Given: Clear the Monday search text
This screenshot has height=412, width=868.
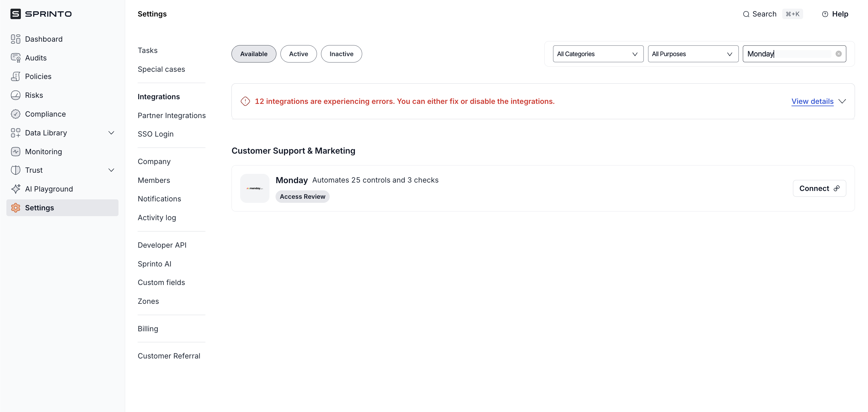Looking at the screenshot, I should point(838,54).
